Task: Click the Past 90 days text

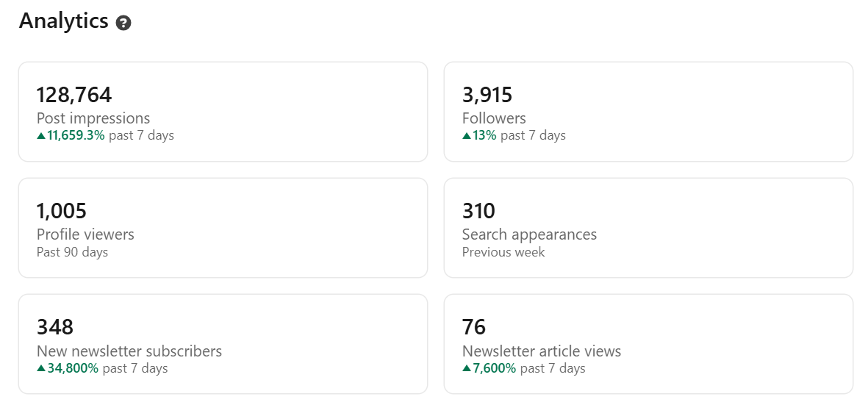Action: click(x=72, y=252)
